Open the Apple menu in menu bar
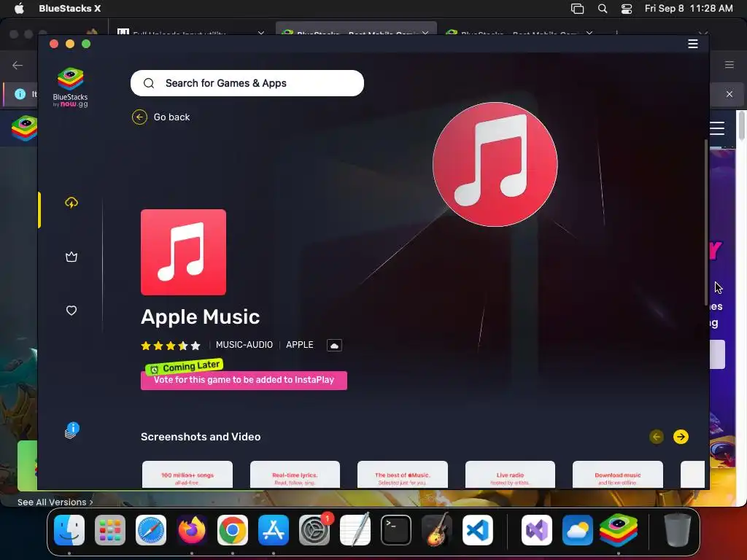The image size is (747, 560). tap(19, 8)
